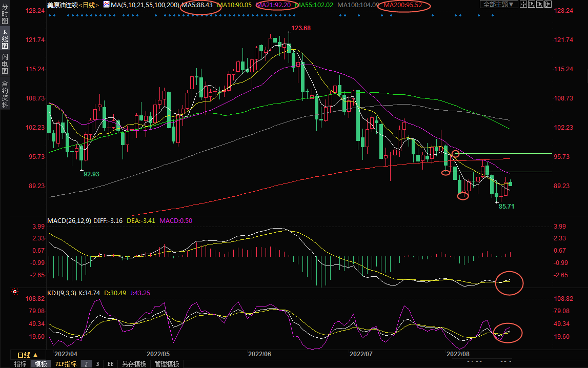Image resolution: width=588 pixels, height=368 pixels.
Task: Click the VIP指标 tab
Action: tap(66, 364)
